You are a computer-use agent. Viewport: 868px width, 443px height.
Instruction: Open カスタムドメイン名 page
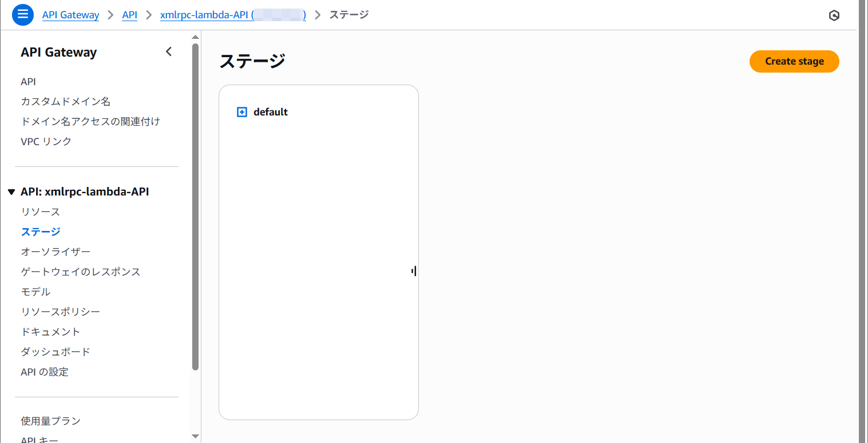pos(65,102)
